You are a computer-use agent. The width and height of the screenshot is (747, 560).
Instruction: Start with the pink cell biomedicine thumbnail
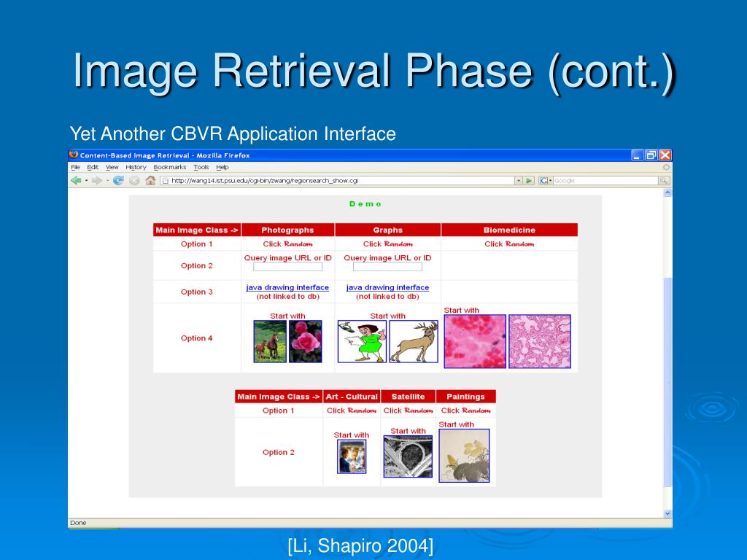pyautogui.click(x=475, y=341)
